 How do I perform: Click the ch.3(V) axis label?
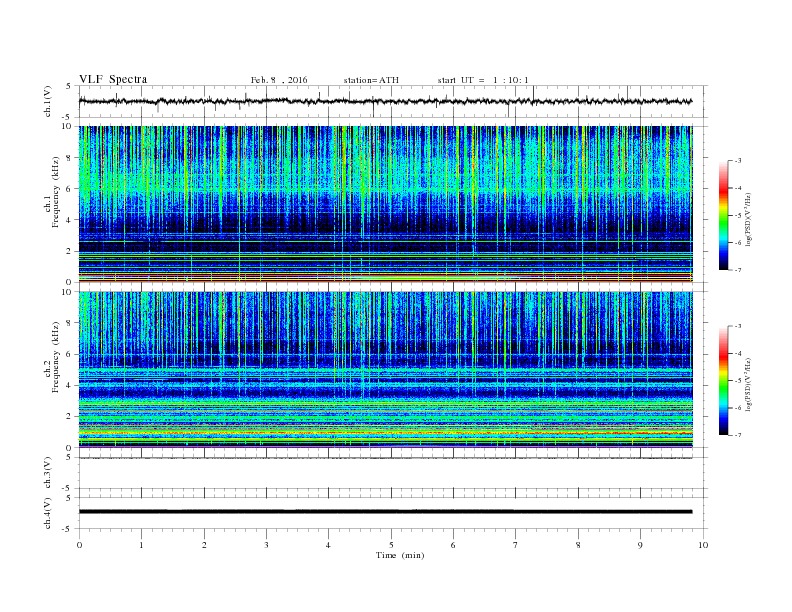pyautogui.click(x=47, y=473)
